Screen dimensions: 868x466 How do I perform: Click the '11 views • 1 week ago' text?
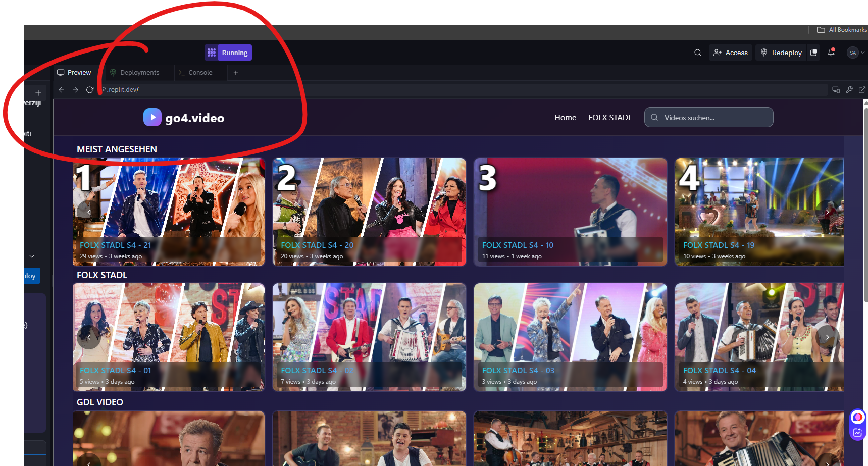[x=512, y=256]
